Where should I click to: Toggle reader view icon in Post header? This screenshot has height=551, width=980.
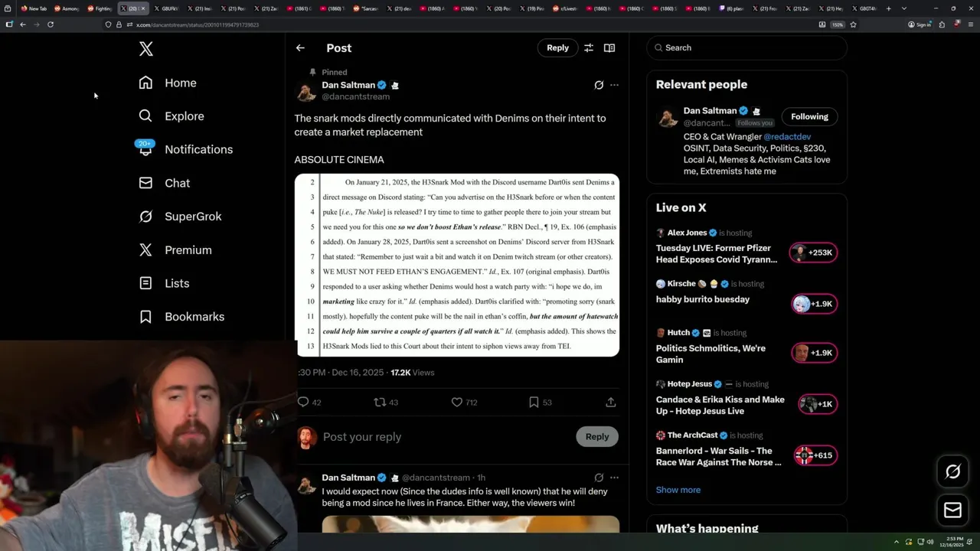(x=609, y=47)
